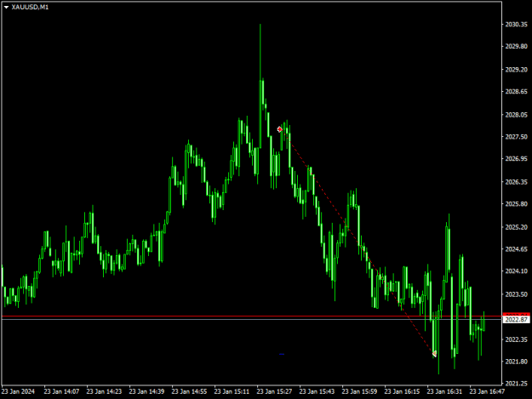Click the 2021.25 price scale label

click(517, 384)
